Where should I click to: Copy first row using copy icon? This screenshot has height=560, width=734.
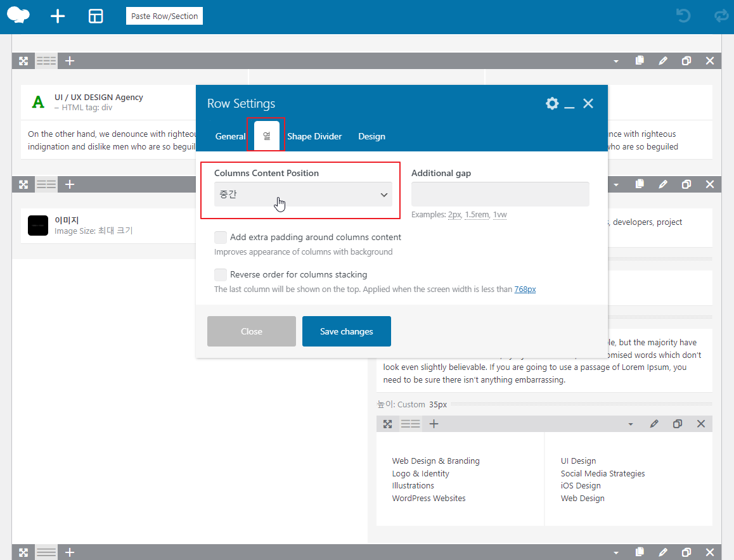click(x=640, y=60)
